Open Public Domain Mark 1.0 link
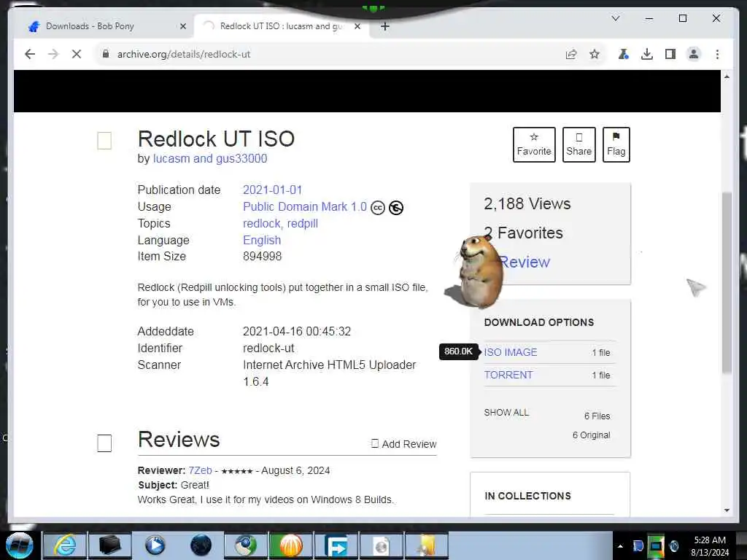Viewport: 747px width, 560px height. (305, 206)
